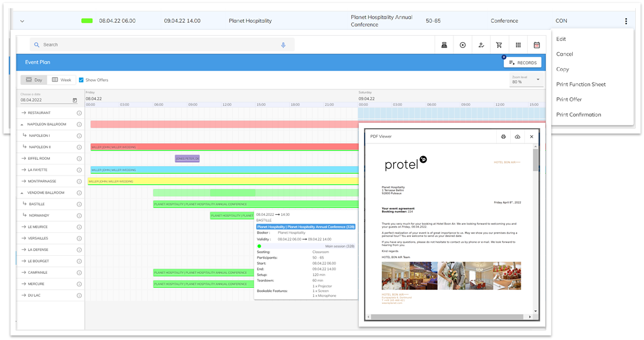644x340 pixels.
Task: Click the Planet Hospitality Annual Conference tooltip link
Action: 306,226
